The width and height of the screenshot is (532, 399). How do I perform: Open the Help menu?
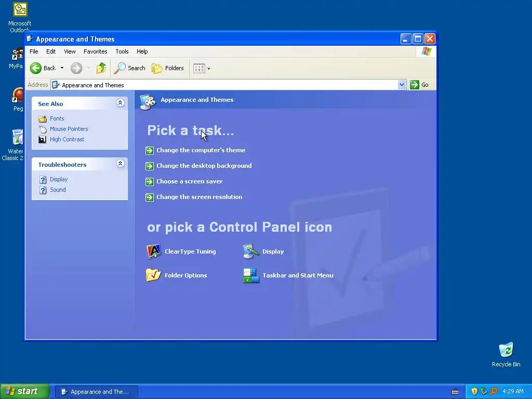point(142,51)
